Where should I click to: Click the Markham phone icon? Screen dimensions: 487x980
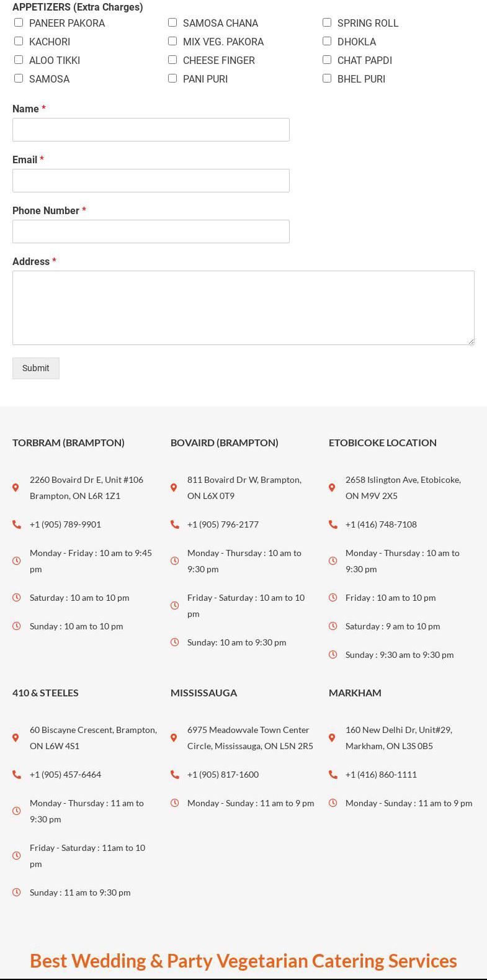pyautogui.click(x=333, y=775)
